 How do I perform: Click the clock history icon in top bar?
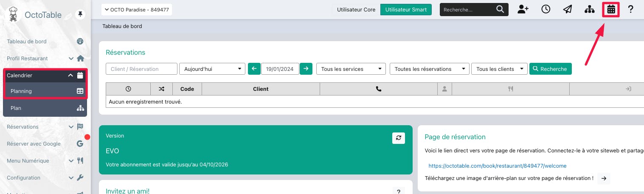coord(546,9)
